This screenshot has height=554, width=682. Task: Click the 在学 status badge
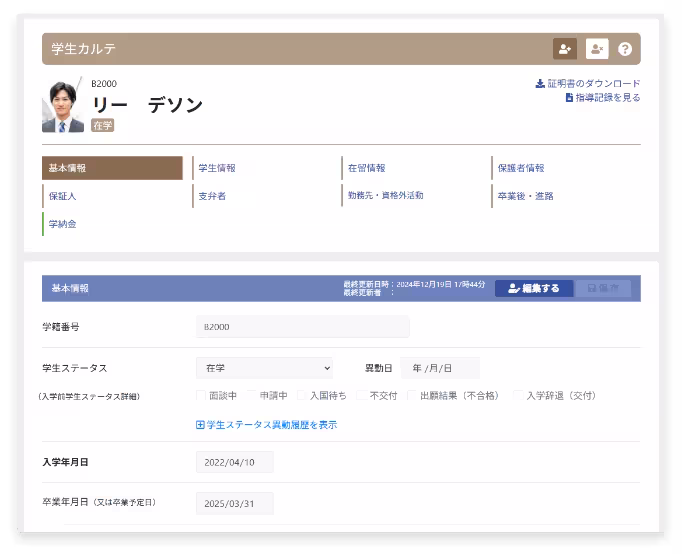pos(102,126)
